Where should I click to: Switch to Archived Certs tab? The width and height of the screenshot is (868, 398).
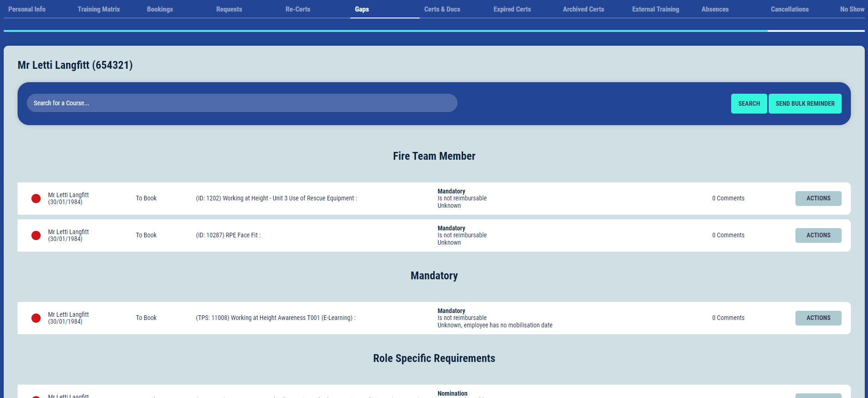(583, 9)
